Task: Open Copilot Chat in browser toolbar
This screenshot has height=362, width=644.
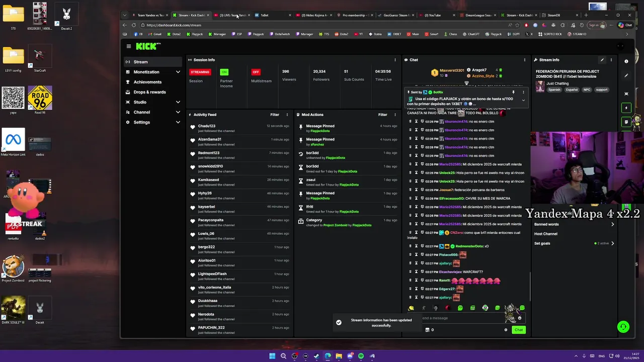Action: click(625, 25)
